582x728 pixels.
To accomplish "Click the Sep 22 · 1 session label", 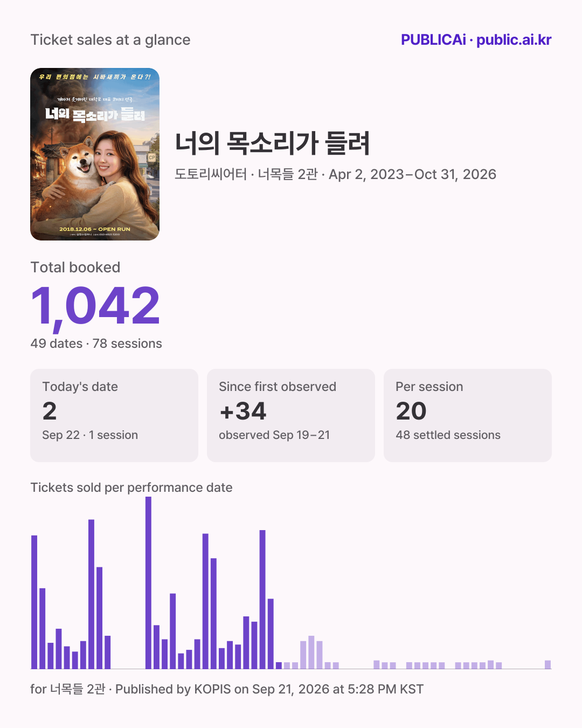I will (x=90, y=435).
